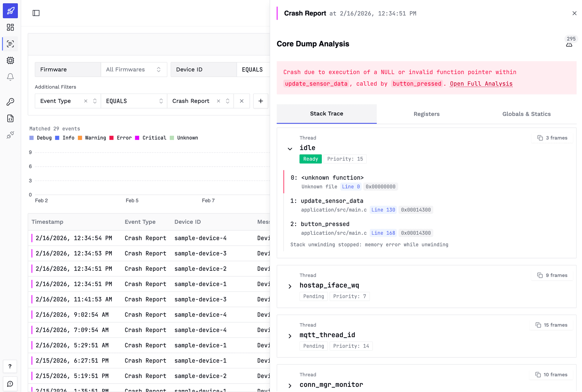Open Full Analysis link
This screenshot has width=582, height=392.
coord(481,84)
